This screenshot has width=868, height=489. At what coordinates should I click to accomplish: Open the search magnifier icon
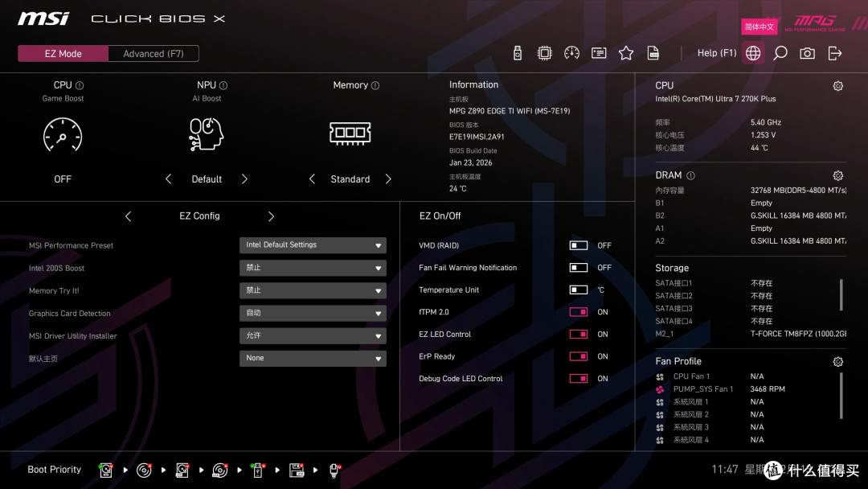click(780, 53)
